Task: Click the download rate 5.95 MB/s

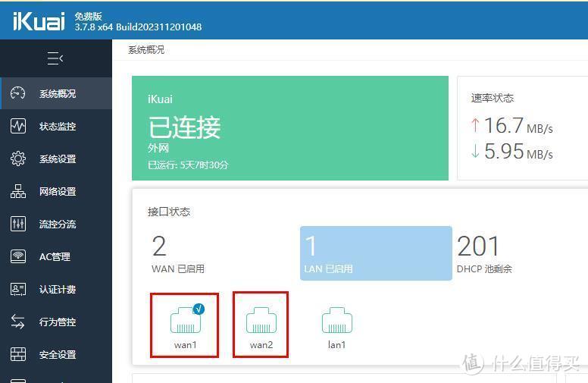Action: pos(512,152)
